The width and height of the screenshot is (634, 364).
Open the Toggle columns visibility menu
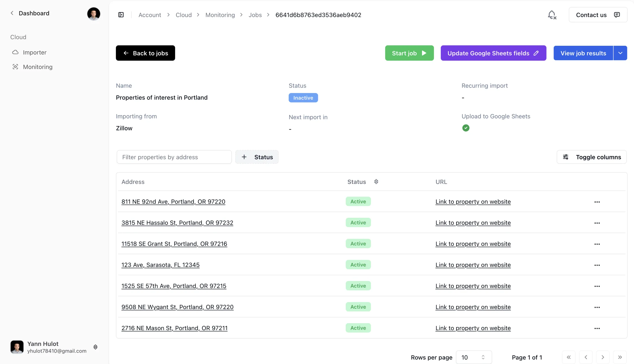pyautogui.click(x=591, y=157)
